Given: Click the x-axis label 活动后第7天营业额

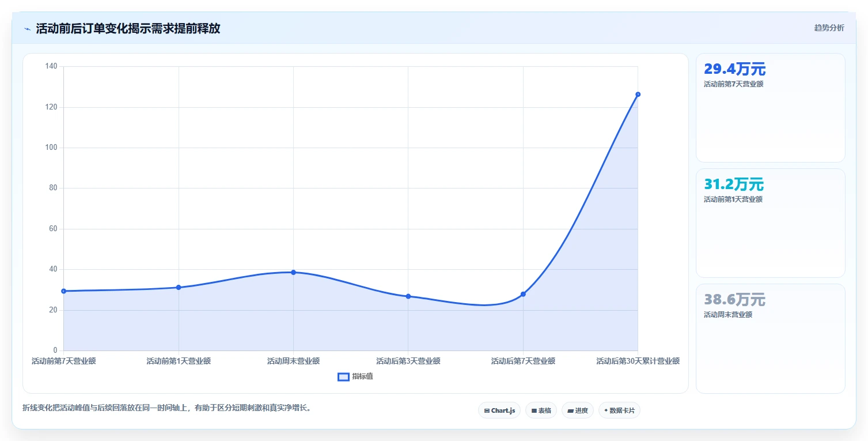Looking at the screenshot, I should [523, 361].
